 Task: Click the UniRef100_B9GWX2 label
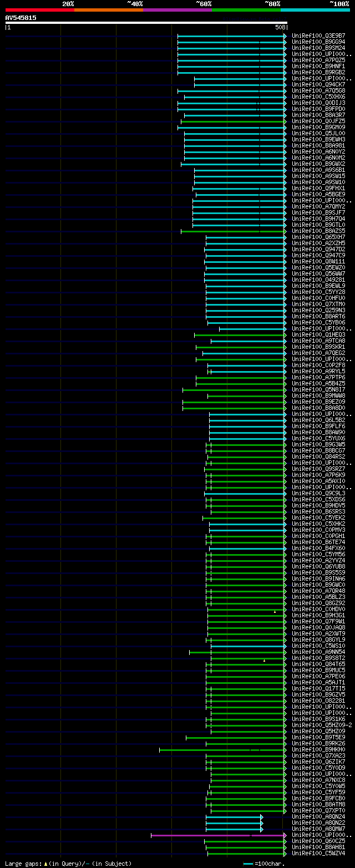pyautogui.click(x=318, y=164)
